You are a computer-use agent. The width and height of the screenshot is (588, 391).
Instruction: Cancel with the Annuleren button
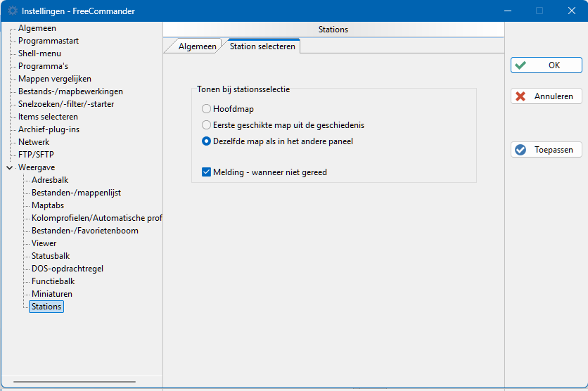(546, 96)
